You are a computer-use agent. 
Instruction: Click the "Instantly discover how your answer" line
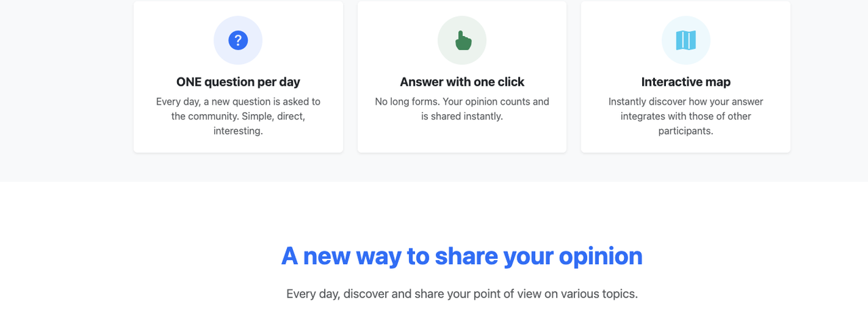[x=686, y=102]
